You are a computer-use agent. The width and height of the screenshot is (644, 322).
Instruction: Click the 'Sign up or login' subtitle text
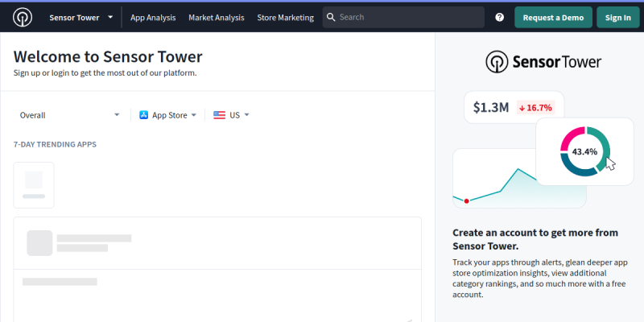(105, 73)
